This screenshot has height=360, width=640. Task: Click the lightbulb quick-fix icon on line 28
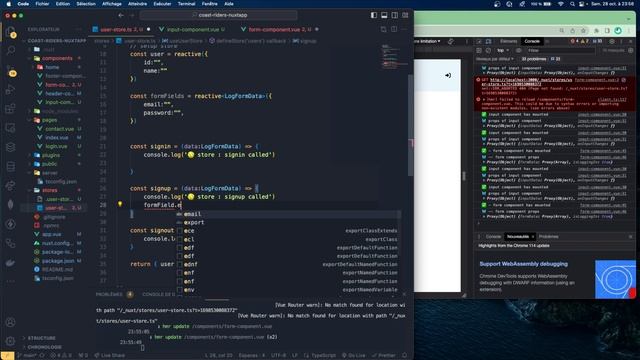(120, 204)
